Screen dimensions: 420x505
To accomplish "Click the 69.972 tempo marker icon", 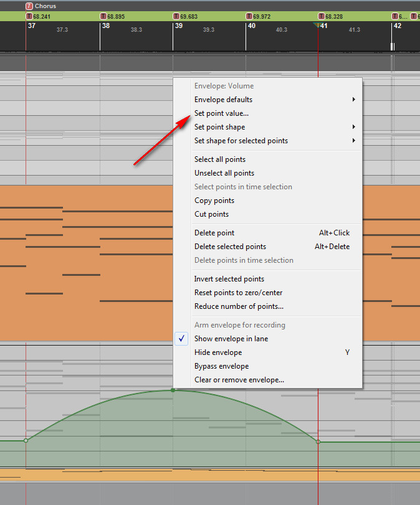I will pos(249,16).
